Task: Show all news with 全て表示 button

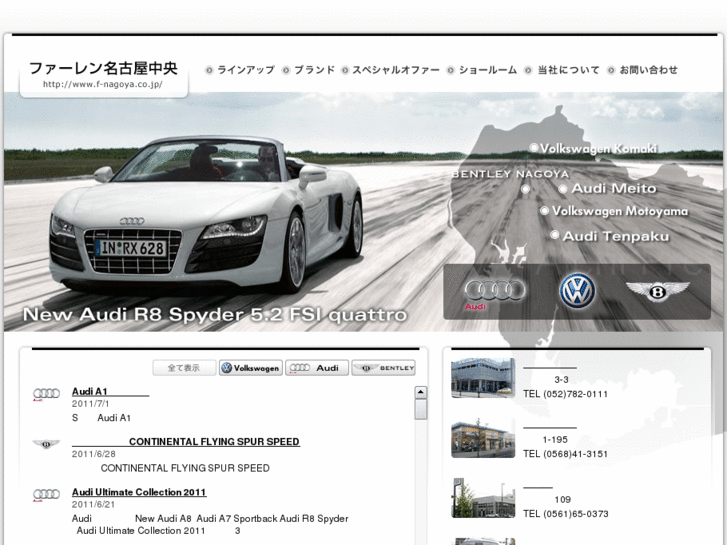Action: (184, 368)
